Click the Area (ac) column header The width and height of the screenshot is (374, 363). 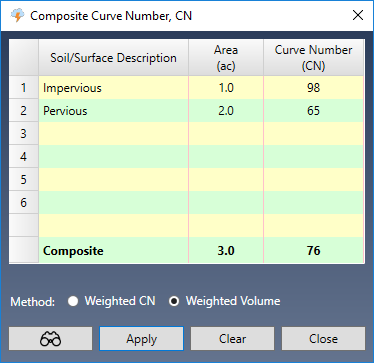tap(226, 58)
